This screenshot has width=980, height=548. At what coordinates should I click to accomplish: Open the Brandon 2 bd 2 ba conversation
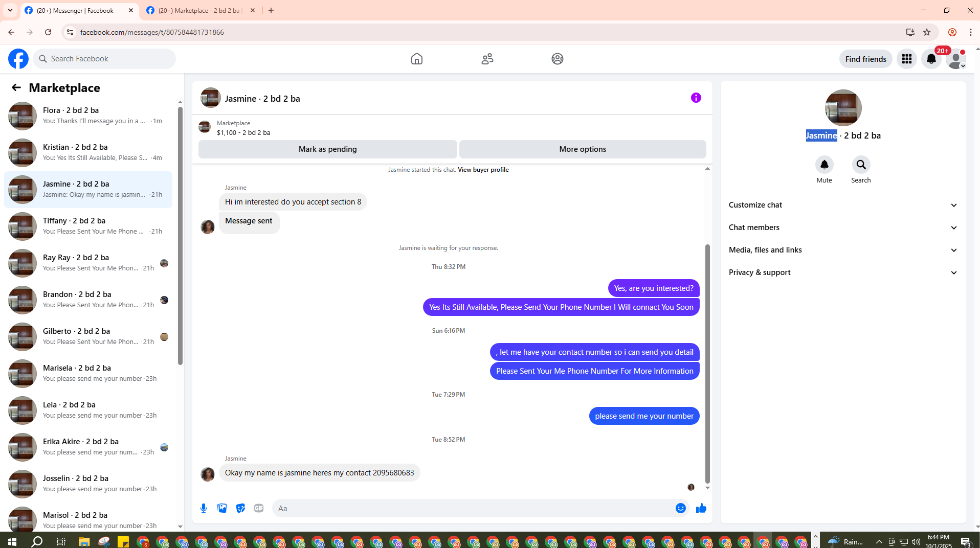point(88,300)
